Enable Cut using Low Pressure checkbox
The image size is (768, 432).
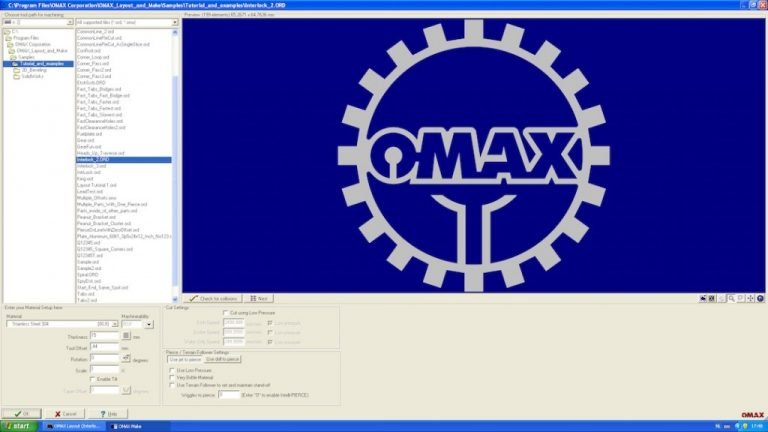(x=226, y=312)
